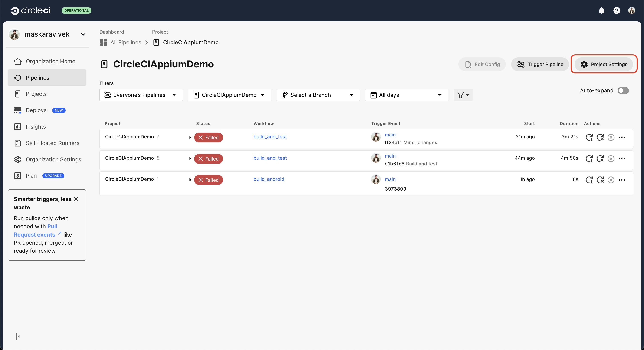The image size is (644, 350).
Task: Open the help question mark icon
Action: coord(617,10)
